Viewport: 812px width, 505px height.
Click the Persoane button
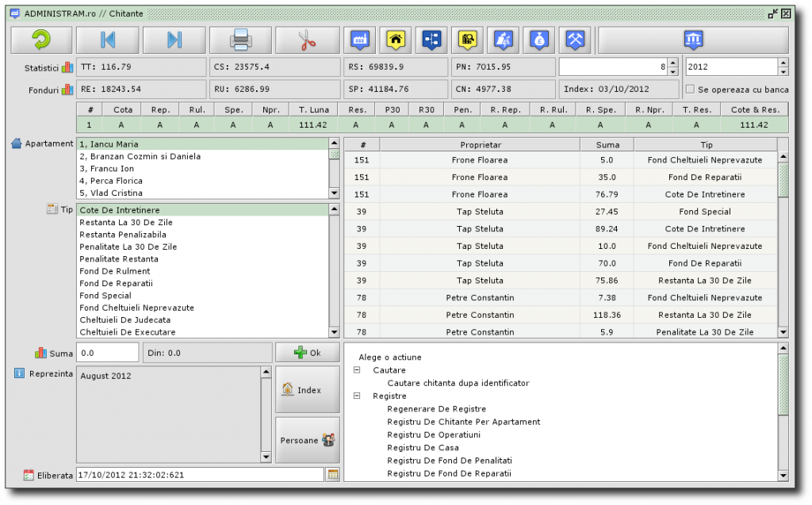(308, 440)
